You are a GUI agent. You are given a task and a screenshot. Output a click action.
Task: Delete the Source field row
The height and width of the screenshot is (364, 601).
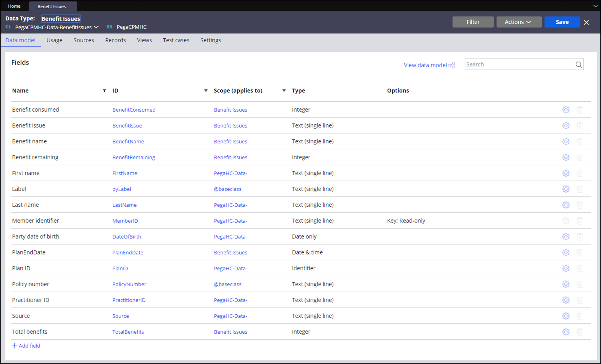[579, 316]
